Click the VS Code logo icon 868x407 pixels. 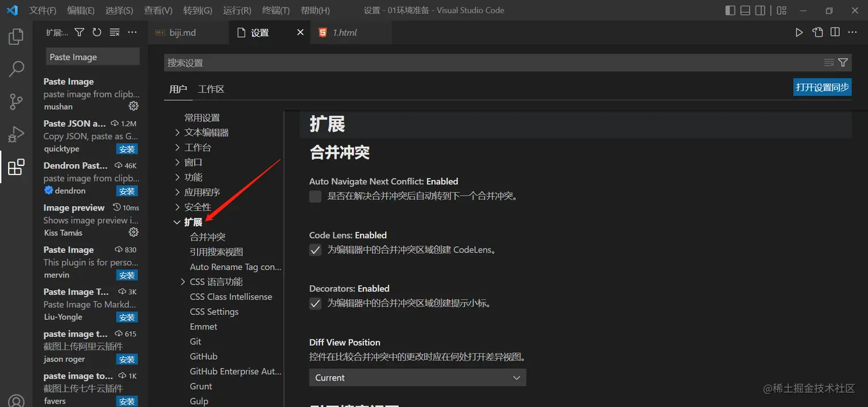click(12, 10)
